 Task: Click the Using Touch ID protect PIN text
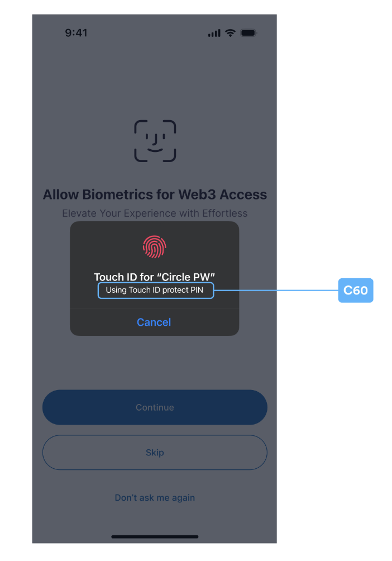click(155, 290)
